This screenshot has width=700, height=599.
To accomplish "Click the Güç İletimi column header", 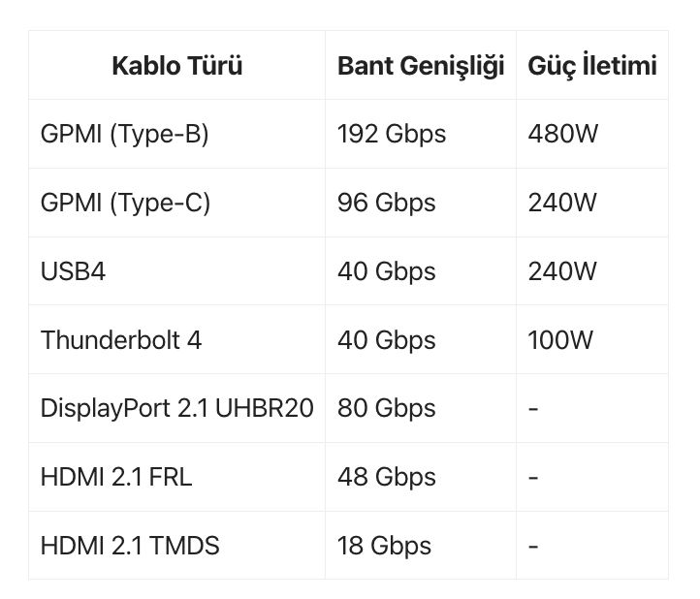I will coord(592,66).
